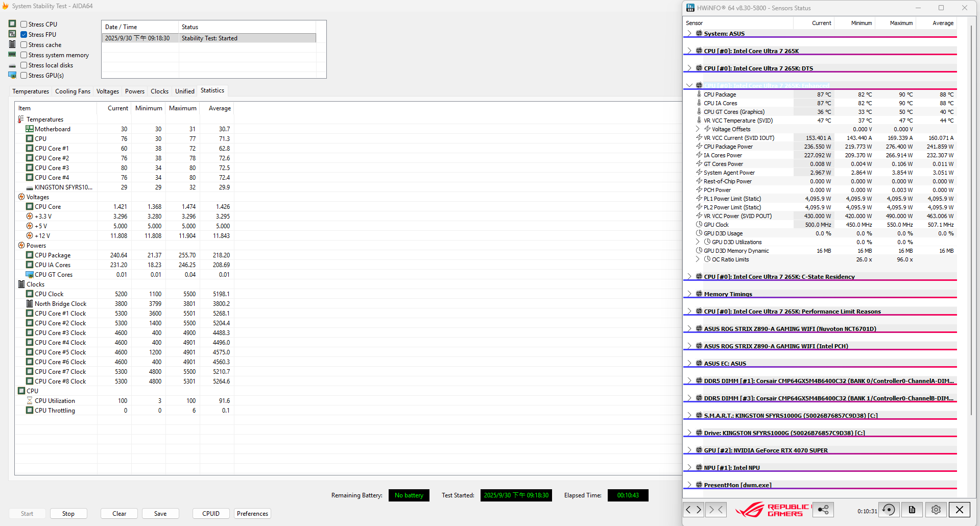Click the KINGSTON drive row icon
Viewport: 980px width, 526px height.
click(x=30, y=187)
